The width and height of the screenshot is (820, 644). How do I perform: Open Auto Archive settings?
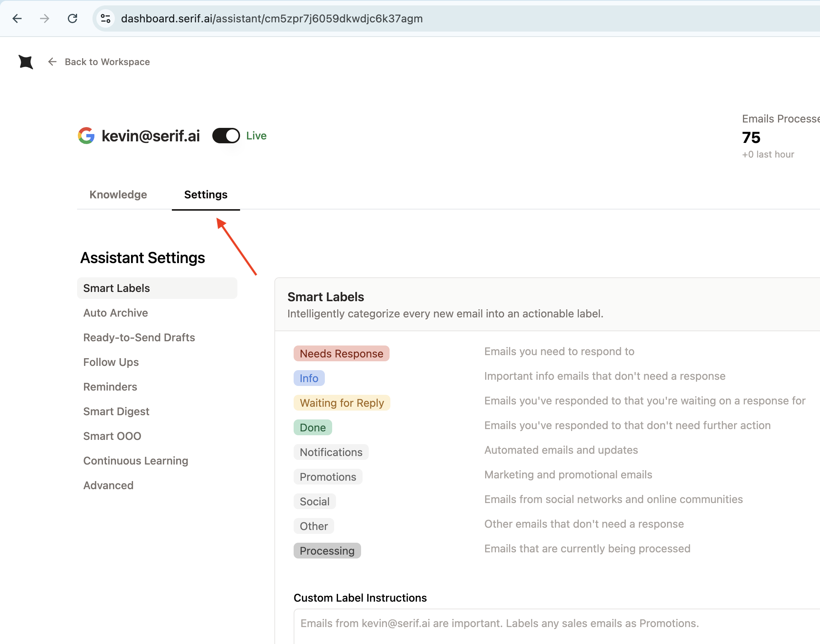[116, 313]
